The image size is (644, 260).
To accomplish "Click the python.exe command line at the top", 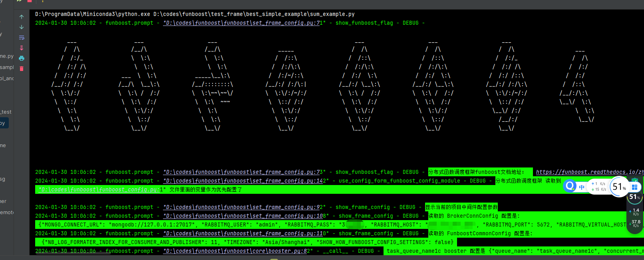I will click(195, 14).
